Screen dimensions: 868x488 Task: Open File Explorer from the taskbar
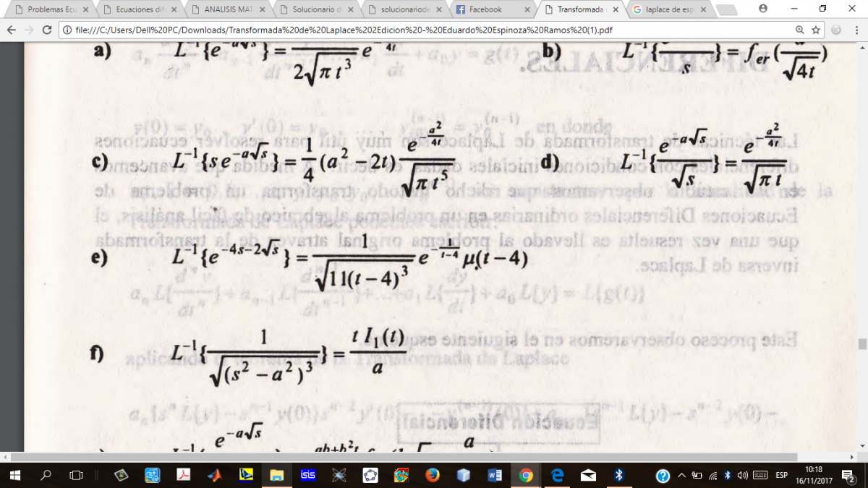(276, 475)
